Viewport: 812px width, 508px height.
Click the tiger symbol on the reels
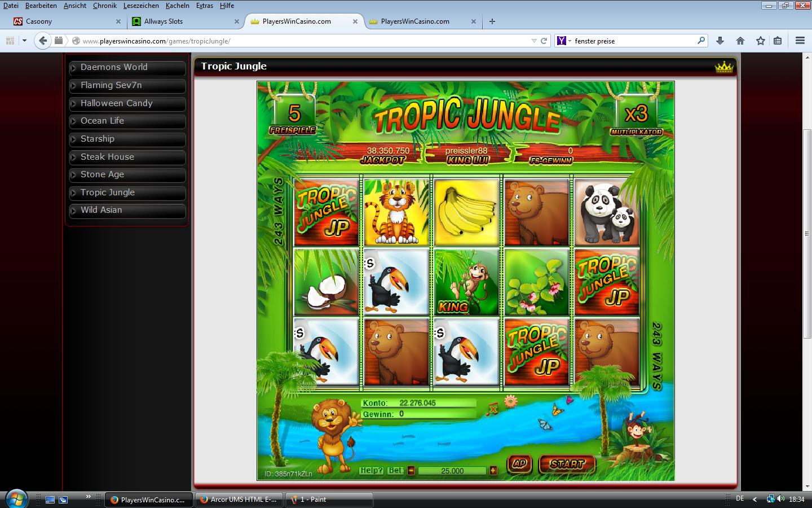tap(396, 213)
